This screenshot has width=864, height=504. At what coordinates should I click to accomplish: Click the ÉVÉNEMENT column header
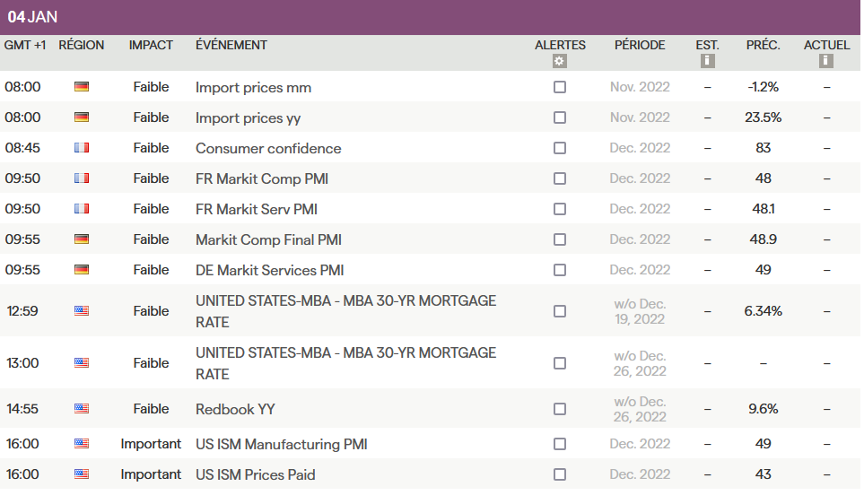231,45
